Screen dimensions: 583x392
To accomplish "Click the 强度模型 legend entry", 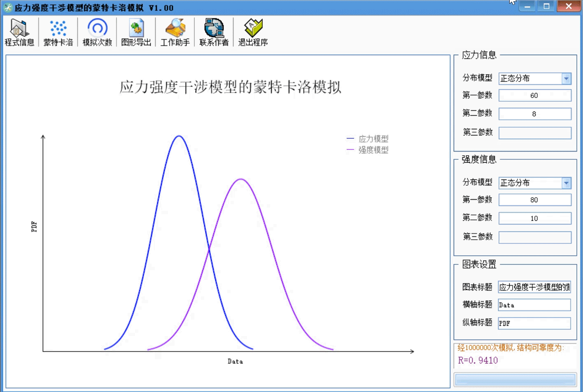I will click(368, 150).
